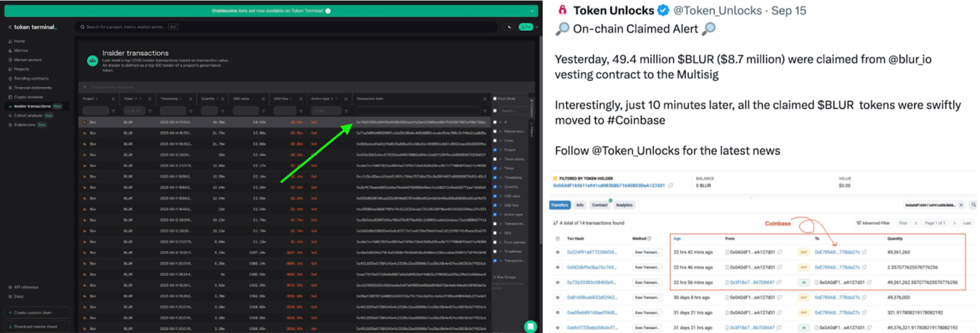Open the USD value column menu

pos(263,99)
